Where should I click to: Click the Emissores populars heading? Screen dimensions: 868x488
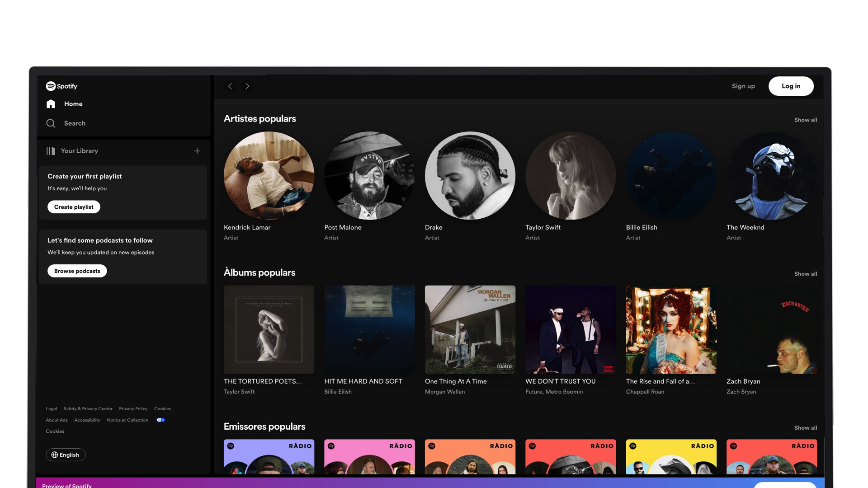[264, 427]
